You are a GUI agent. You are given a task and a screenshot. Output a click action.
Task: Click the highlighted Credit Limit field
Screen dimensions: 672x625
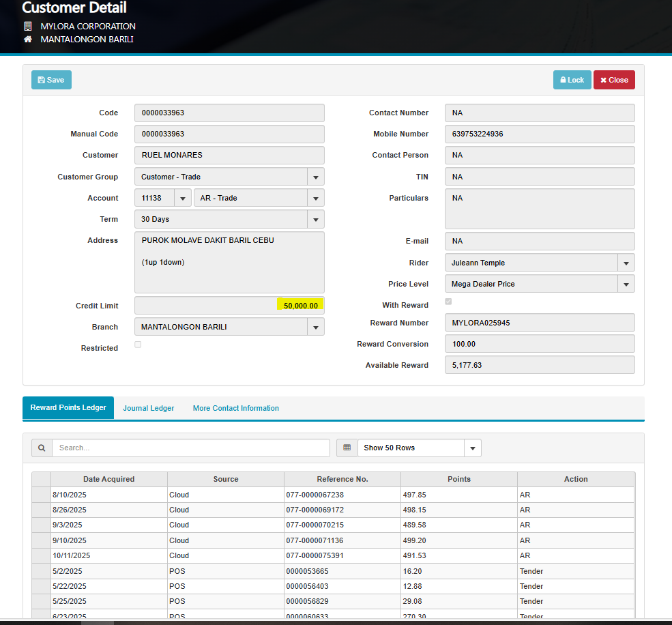point(229,306)
